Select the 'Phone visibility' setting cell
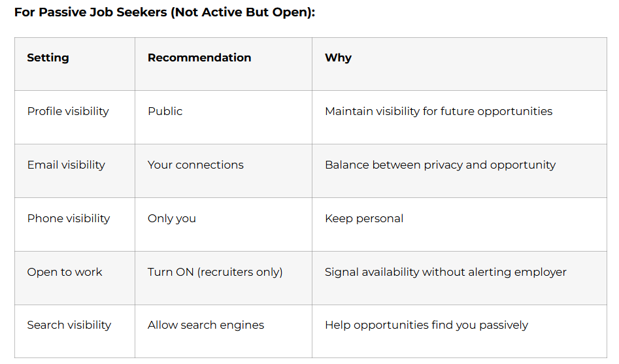 69,218
